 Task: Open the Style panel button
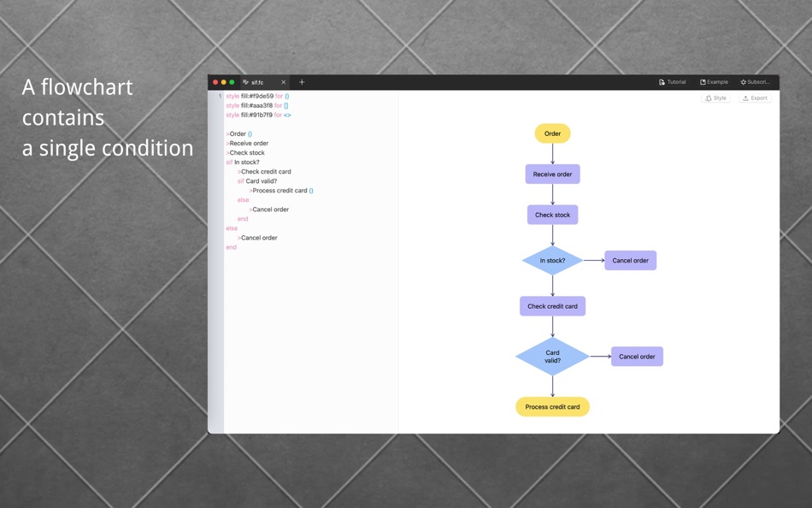coord(715,98)
